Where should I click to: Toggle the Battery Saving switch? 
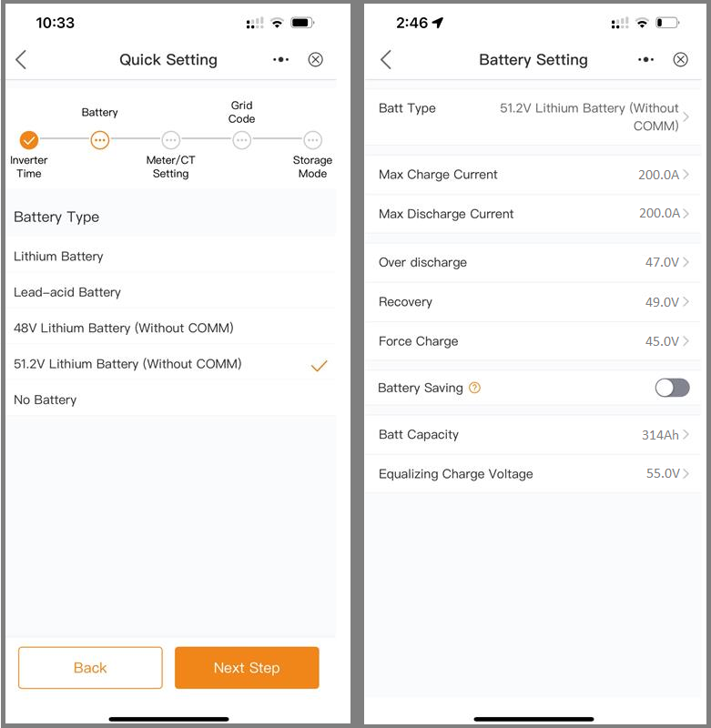672,388
